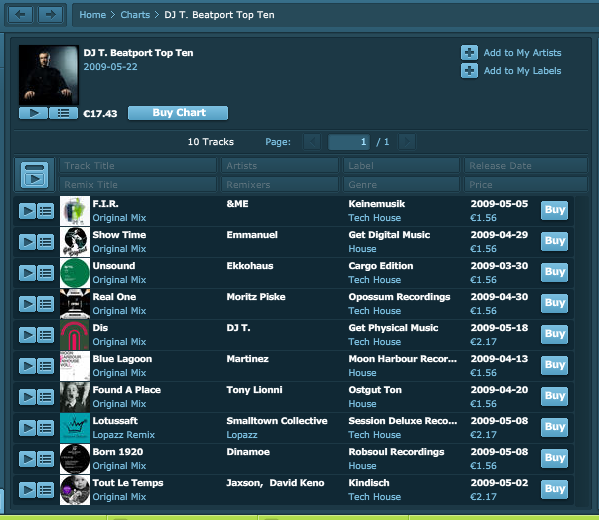Open the Lopazz remixer link
The height and width of the screenshot is (520, 599).
pyautogui.click(x=242, y=435)
